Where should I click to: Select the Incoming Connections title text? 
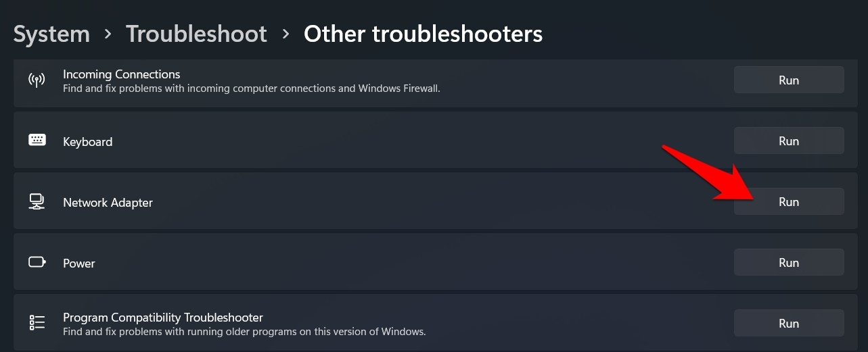121,74
